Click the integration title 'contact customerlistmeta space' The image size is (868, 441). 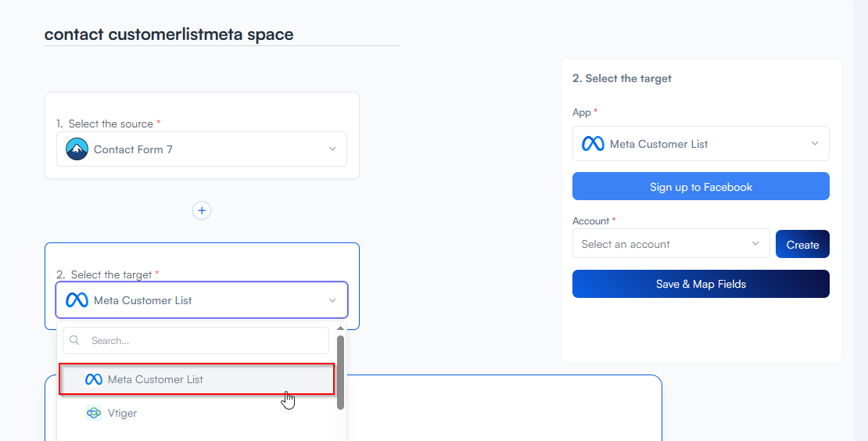pos(169,34)
